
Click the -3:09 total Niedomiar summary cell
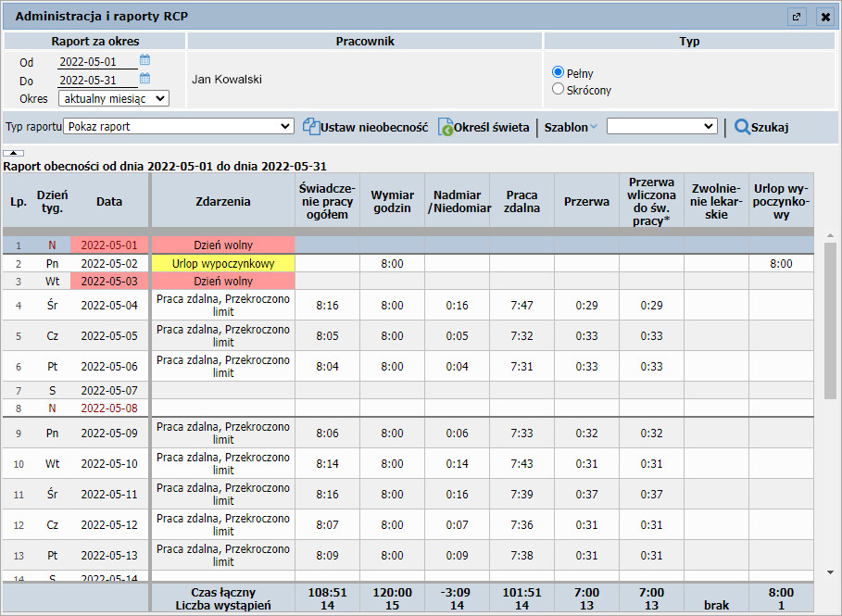tap(456, 592)
